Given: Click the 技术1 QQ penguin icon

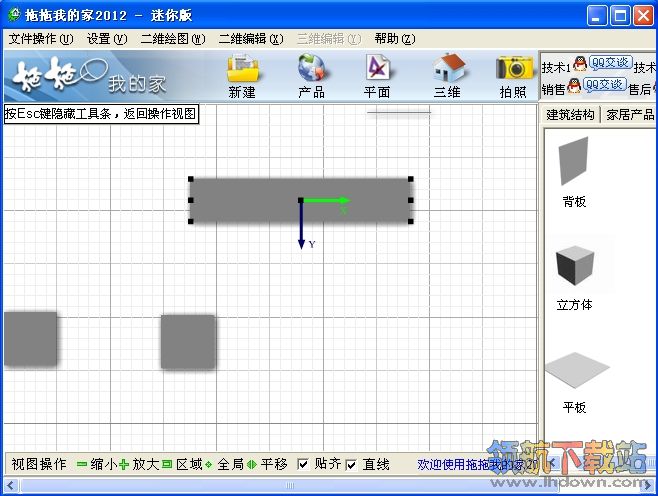Looking at the screenshot, I should (x=580, y=63).
